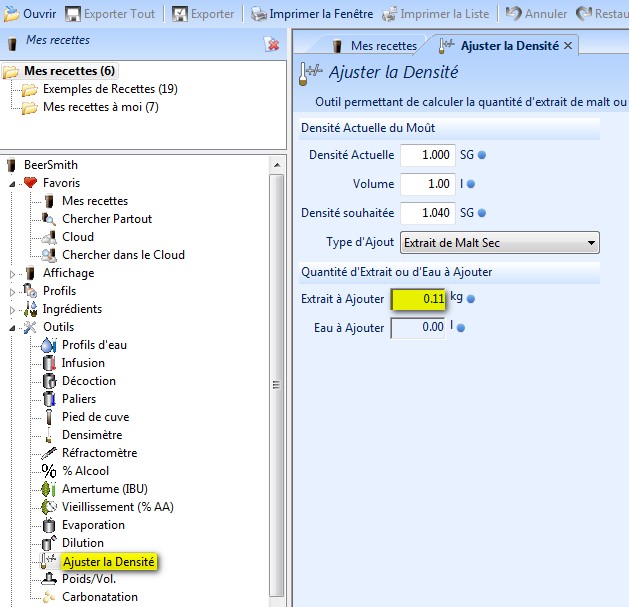The image size is (629, 607).
Task: Click the Ouvrir toolbar button
Action: [30, 14]
